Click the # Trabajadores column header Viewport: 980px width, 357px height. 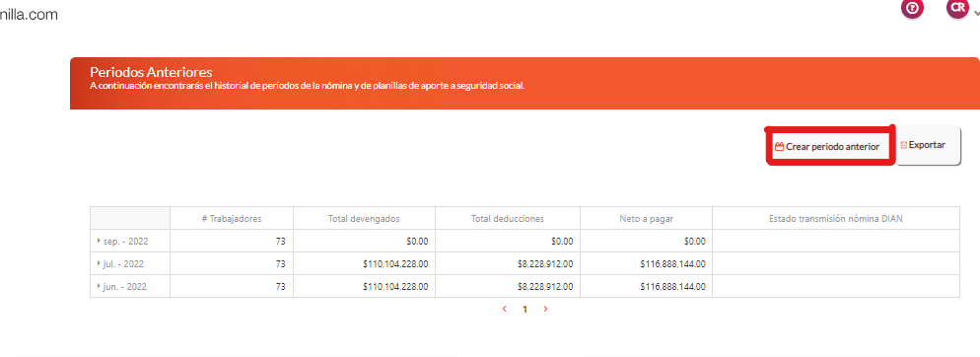tap(232, 218)
